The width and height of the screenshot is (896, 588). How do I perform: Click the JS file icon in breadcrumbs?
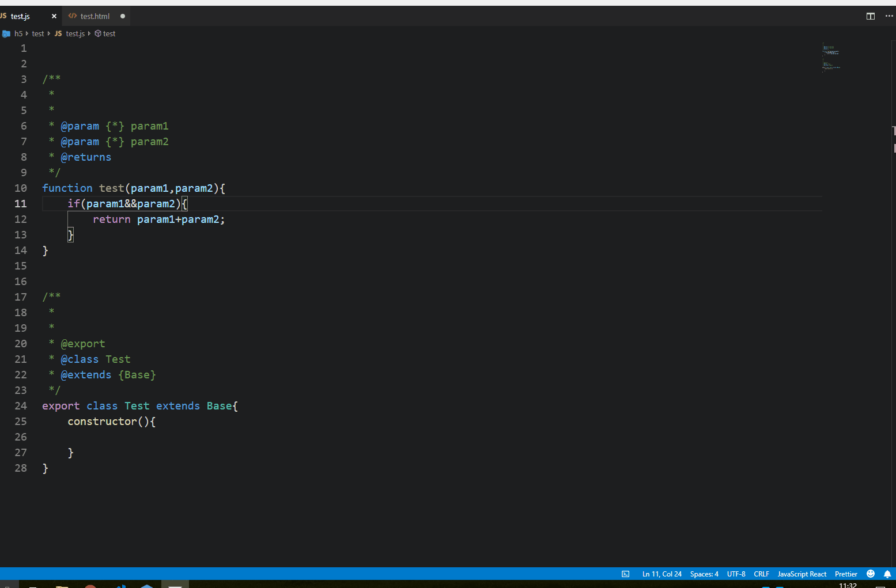[x=58, y=34]
